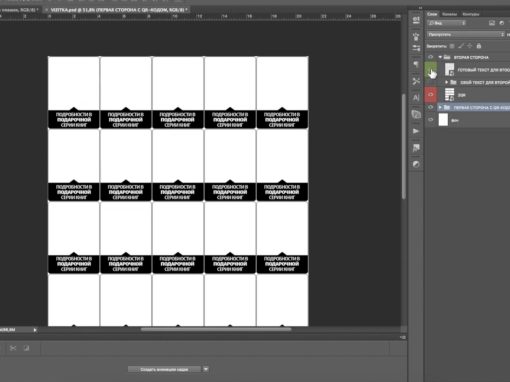Viewport: 510px width, 382px height.
Task: Switch to the Channels tab
Action: point(449,14)
